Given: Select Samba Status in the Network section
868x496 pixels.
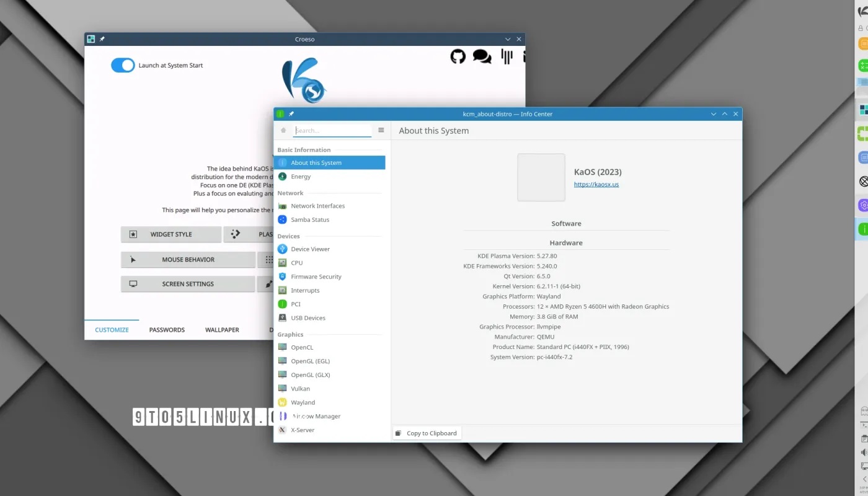Looking at the screenshot, I should pos(310,219).
